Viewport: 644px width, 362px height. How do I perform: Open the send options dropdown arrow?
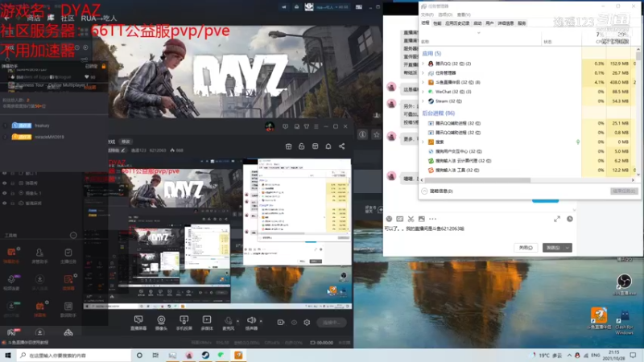click(568, 248)
